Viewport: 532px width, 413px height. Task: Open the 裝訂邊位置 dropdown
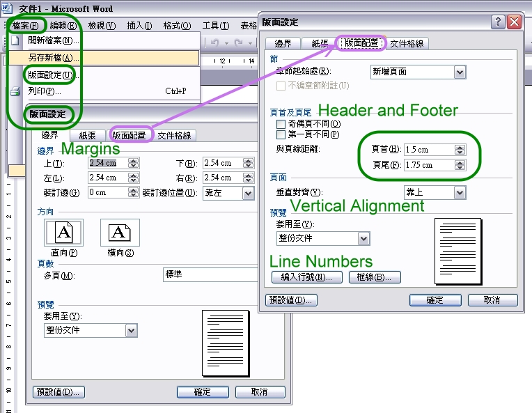point(248,194)
